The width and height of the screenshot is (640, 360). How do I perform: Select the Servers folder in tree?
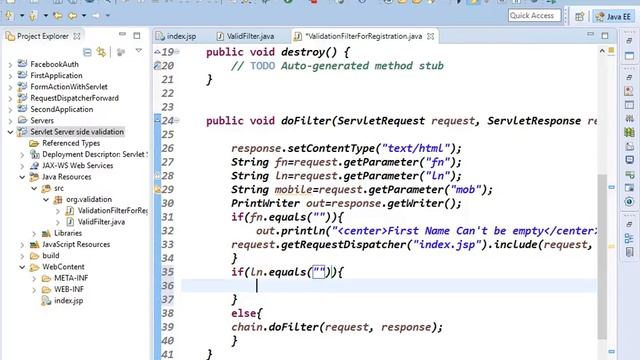click(x=42, y=121)
